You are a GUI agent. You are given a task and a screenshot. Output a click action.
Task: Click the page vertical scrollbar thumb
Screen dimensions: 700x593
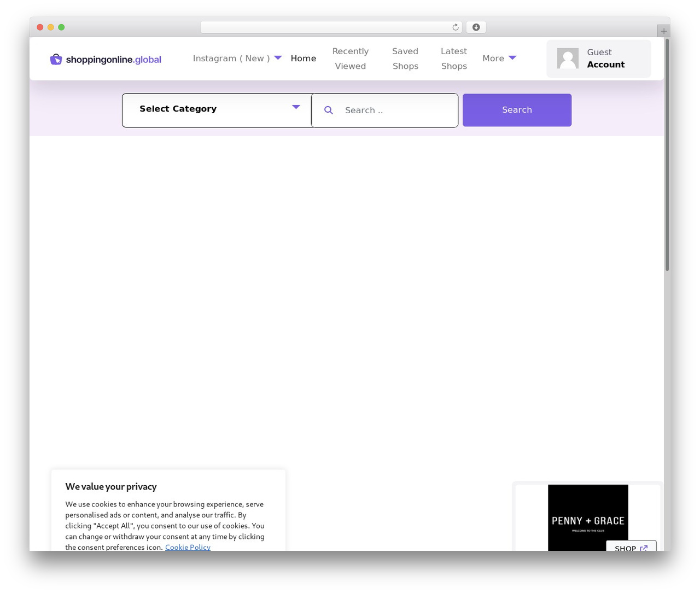pyautogui.click(x=667, y=155)
